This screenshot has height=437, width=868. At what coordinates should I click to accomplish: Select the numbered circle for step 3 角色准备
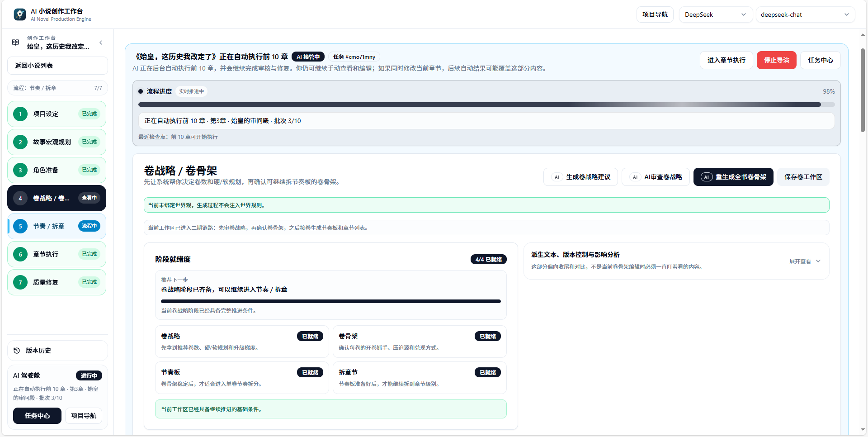point(20,170)
